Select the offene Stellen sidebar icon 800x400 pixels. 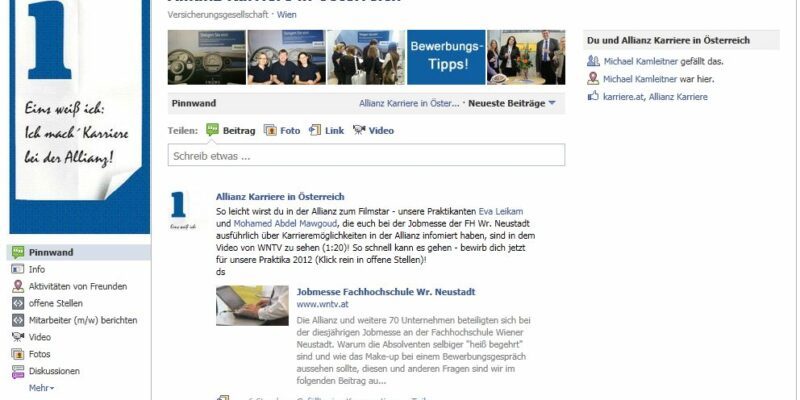[x=18, y=303]
